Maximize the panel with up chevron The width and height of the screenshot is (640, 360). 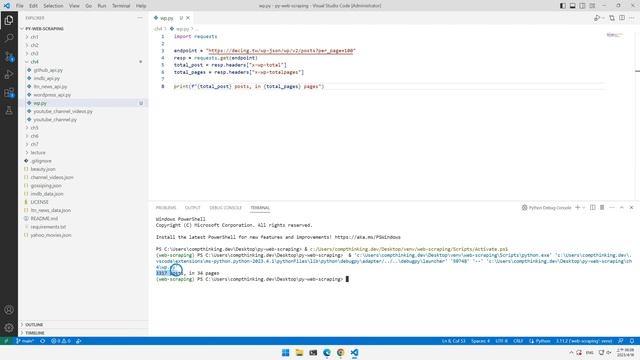pos(622,207)
